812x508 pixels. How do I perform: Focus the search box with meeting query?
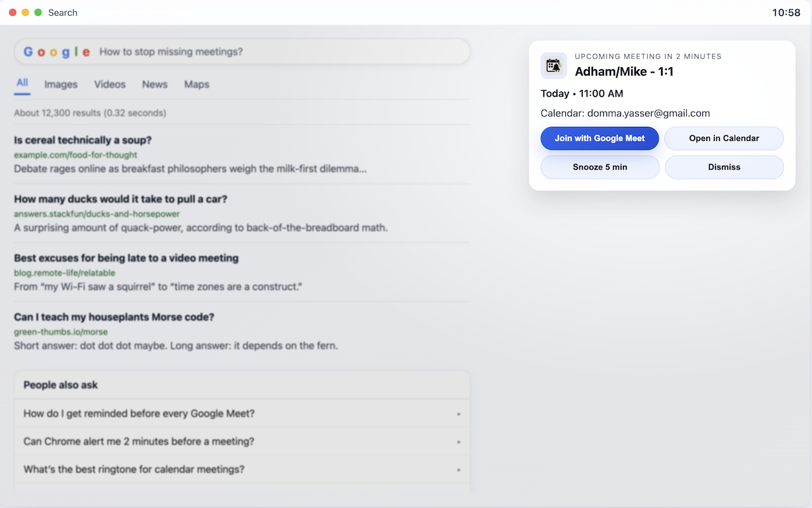pos(242,52)
